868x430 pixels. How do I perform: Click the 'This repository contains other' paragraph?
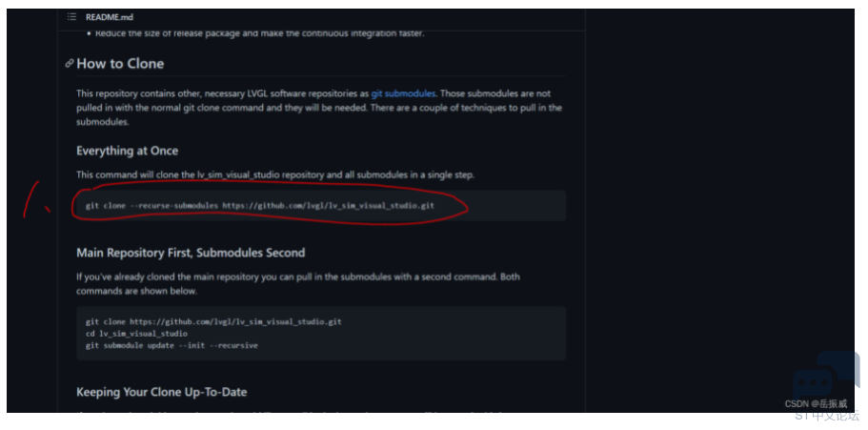pyautogui.click(x=319, y=108)
